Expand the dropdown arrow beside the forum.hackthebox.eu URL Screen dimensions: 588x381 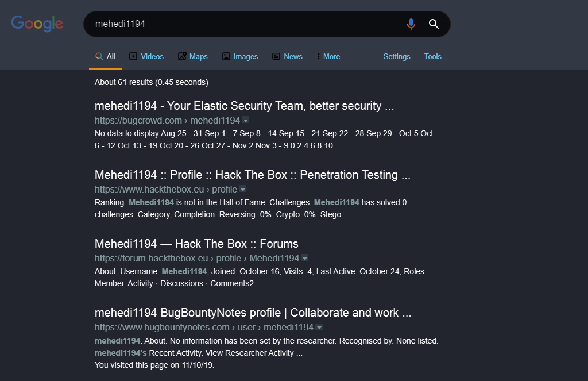point(305,259)
